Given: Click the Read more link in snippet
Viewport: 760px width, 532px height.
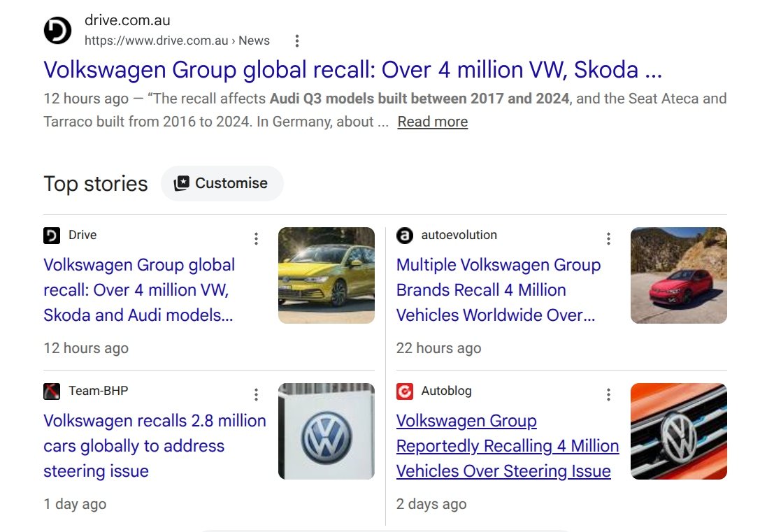Looking at the screenshot, I should point(432,122).
